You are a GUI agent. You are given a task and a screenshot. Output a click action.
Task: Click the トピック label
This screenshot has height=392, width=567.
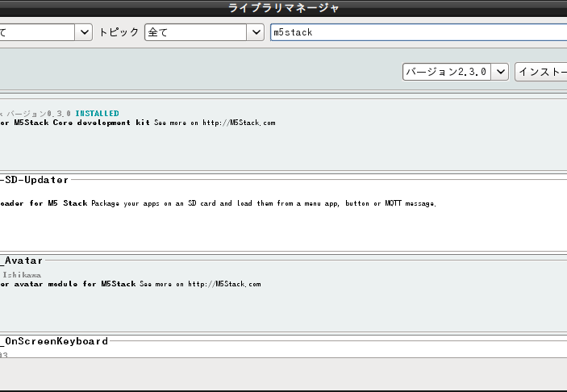coord(119,32)
